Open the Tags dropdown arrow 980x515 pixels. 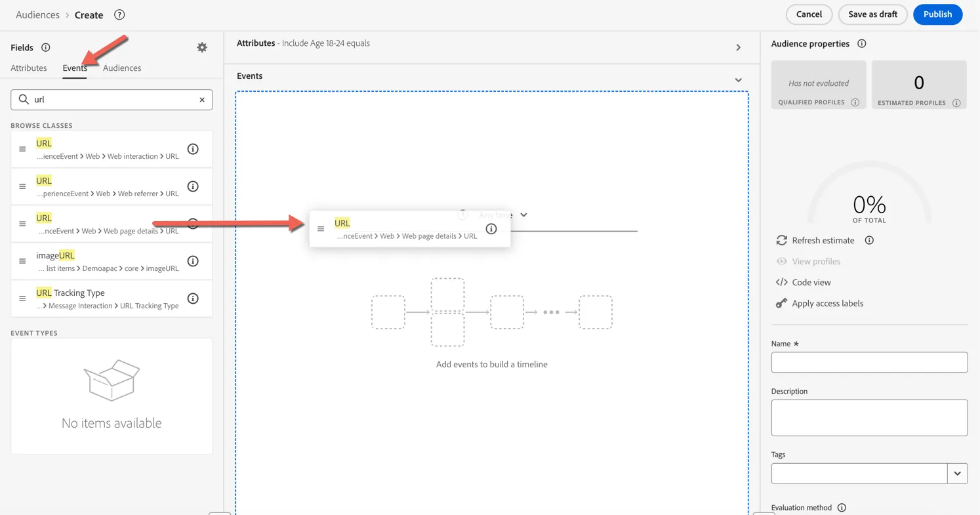click(958, 474)
